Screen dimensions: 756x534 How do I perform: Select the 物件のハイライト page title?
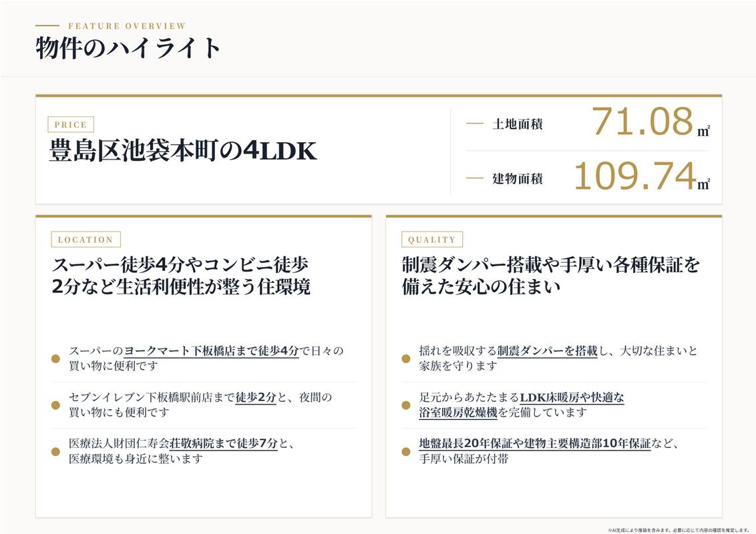(128, 47)
